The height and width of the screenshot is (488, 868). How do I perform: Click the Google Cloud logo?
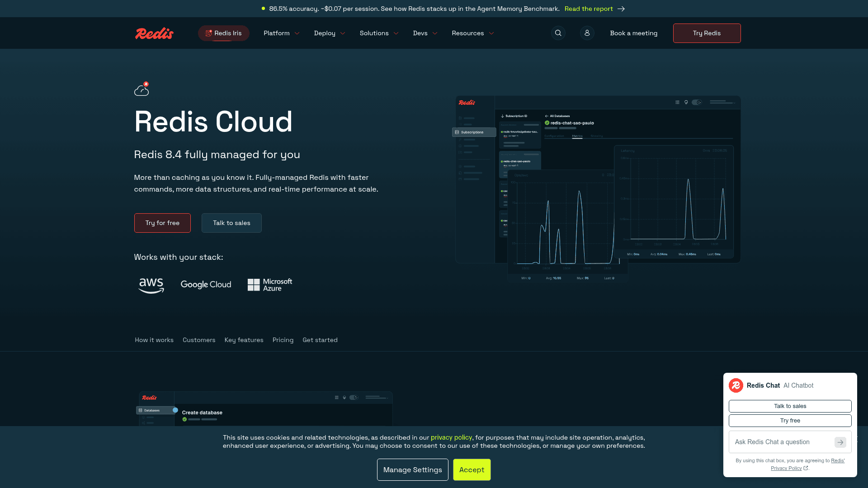point(206,285)
